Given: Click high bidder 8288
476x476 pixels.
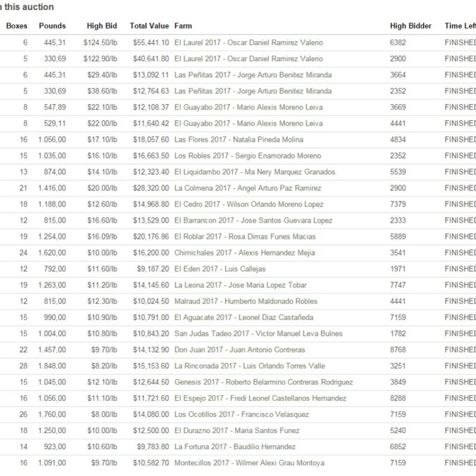Looking at the screenshot, I should (x=397, y=398).
